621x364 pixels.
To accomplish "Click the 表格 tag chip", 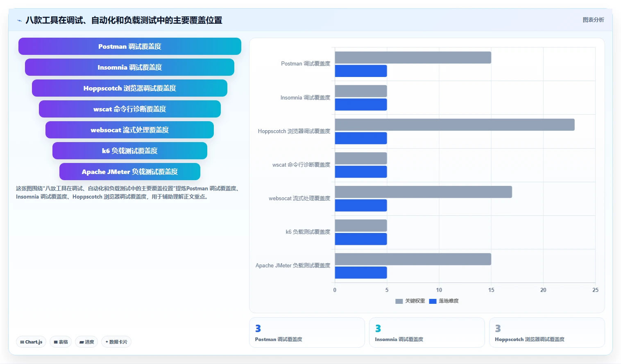I will 61,342.
